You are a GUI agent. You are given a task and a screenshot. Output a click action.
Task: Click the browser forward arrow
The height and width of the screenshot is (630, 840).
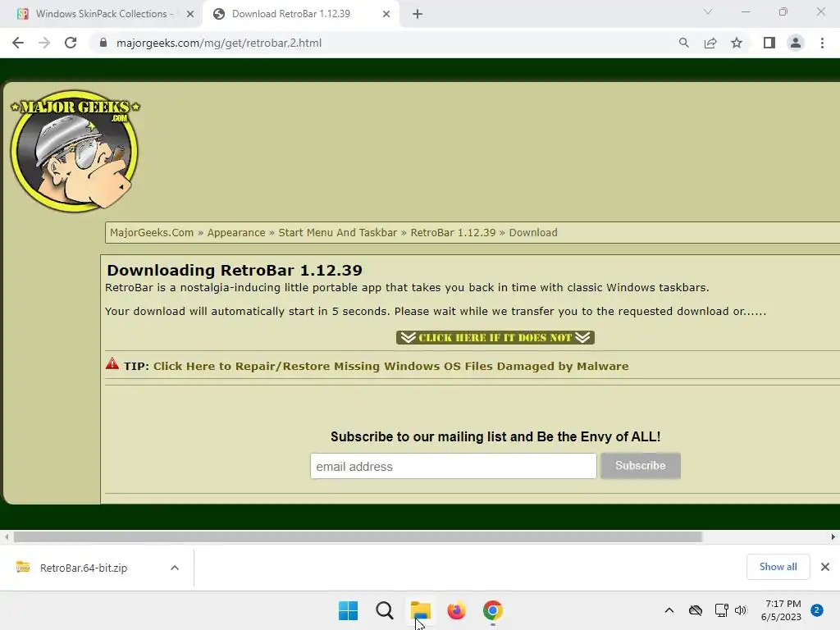[x=44, y=43]
